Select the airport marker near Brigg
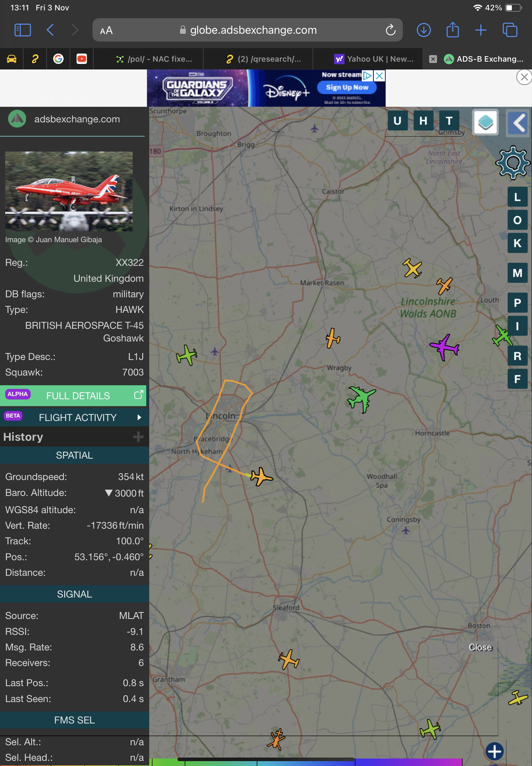This screenshot has height=766, width=532. click(314, 129)
